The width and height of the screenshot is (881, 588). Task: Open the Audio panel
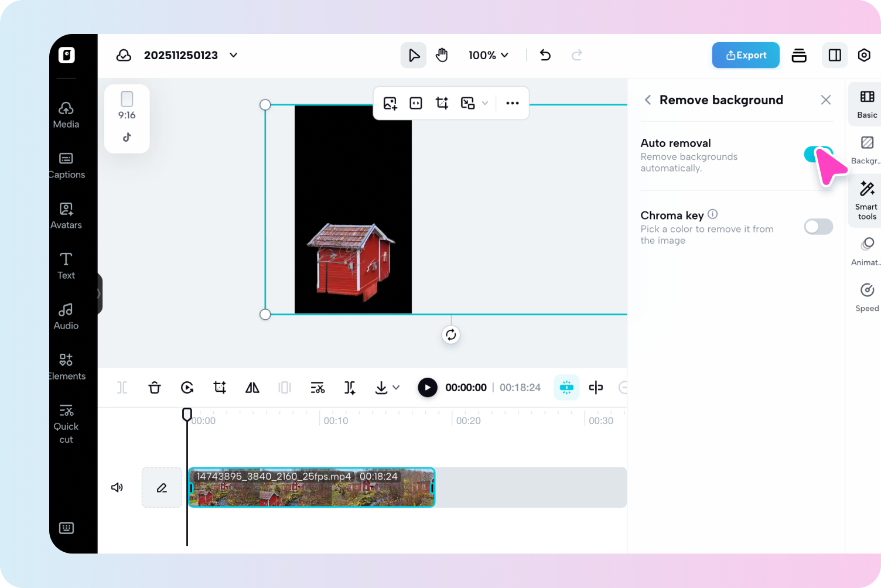(x=66, y=316)
